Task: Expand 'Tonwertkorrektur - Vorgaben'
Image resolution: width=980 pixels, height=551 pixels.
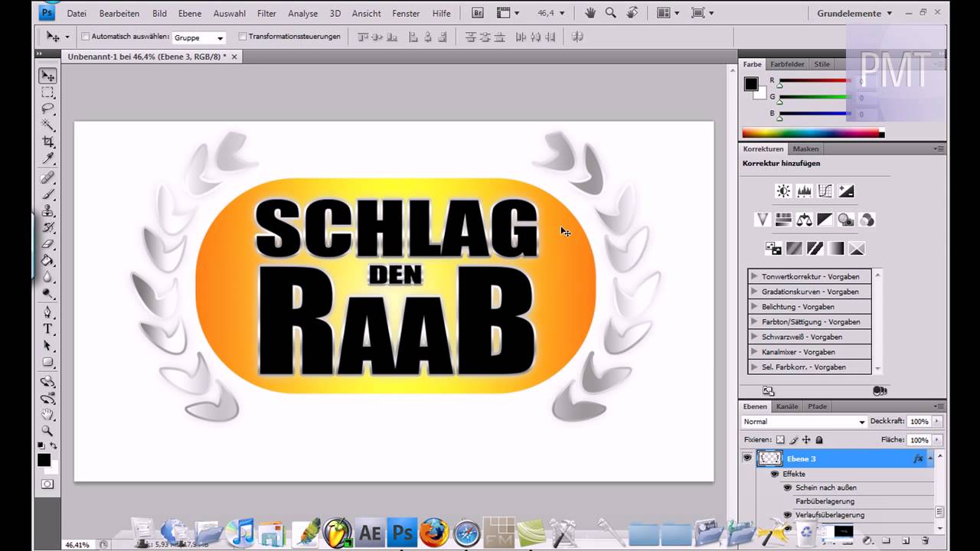Action: click(754, 276)
